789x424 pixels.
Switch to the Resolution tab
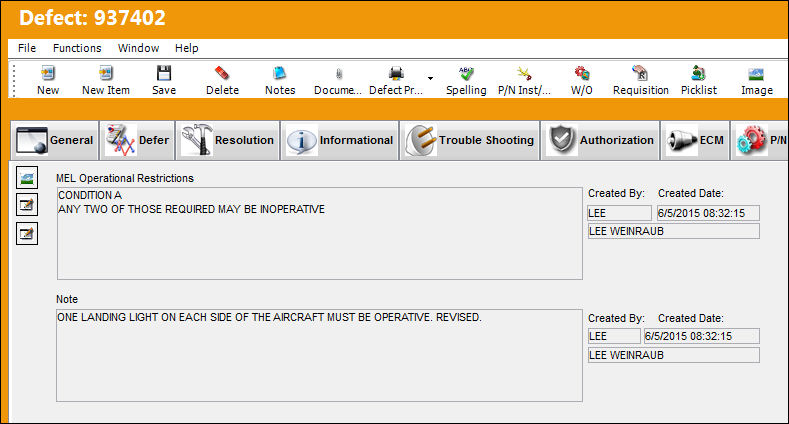tap(227, 140)
